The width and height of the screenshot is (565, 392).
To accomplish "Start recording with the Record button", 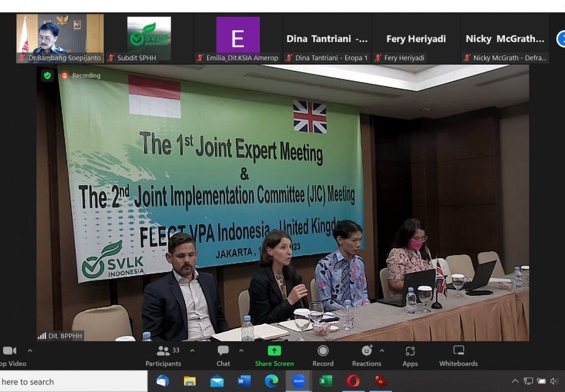I will tap(323, 356).
